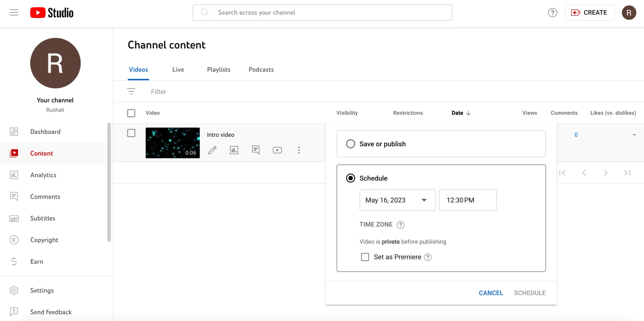Open video analytics bar chart icon

[x=234, y=150]
